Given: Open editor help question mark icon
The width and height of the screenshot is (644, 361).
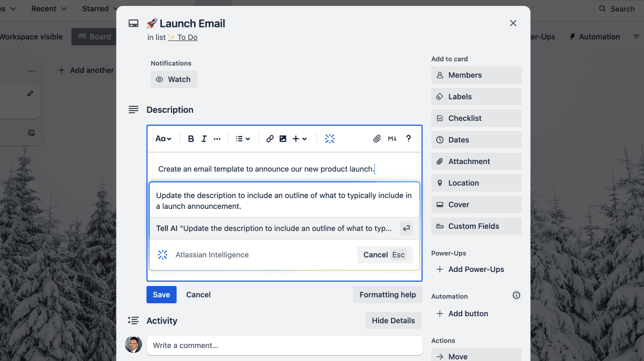Looking at the screenshot, I should pyautogui.click(x=408, y=139).
